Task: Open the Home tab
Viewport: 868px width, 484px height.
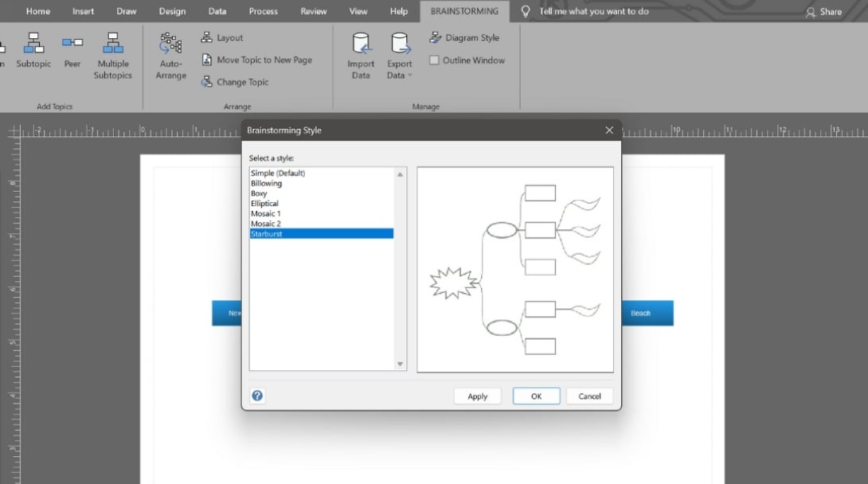Action: [x=38, y=11]
